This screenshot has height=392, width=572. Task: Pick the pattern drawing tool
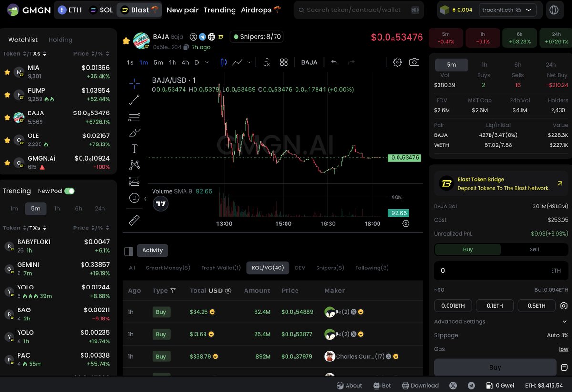[134, 165]
